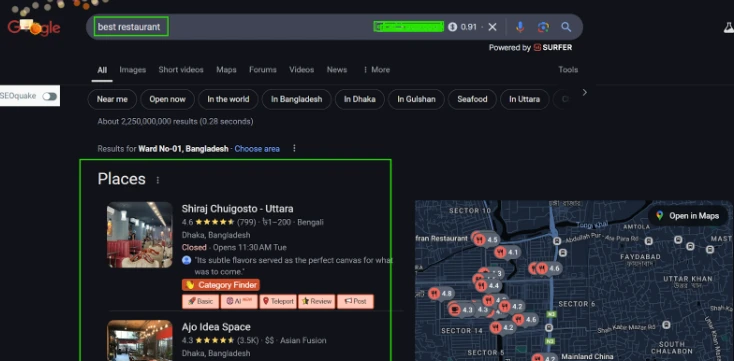Click the Choose area link
Image resolution: width=734 pixels, height=361 pixels.
[x=257, y=149]
